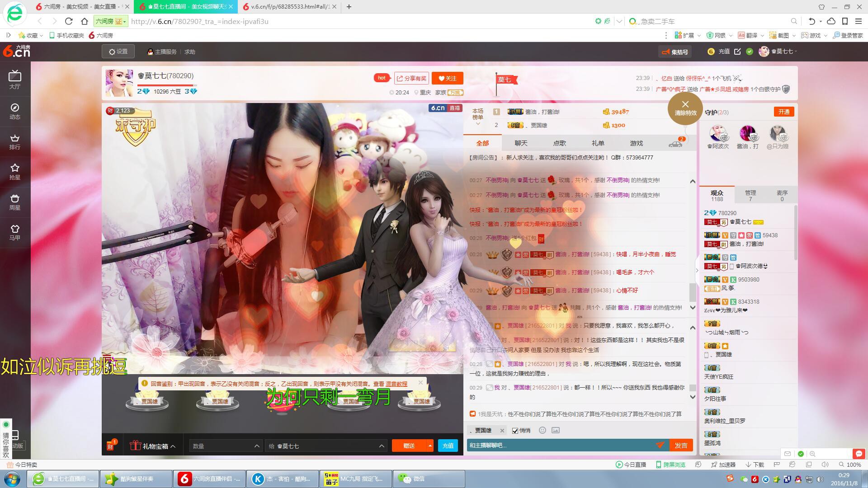Open the 混音教程 link
This screenshot has width=868, height=488.
[x=396, y=384]
